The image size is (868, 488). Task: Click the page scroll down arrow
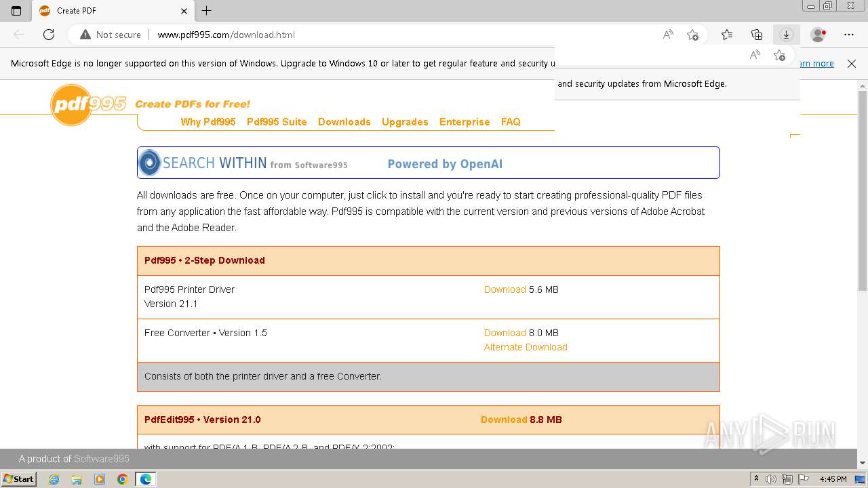tap(863, 463)
